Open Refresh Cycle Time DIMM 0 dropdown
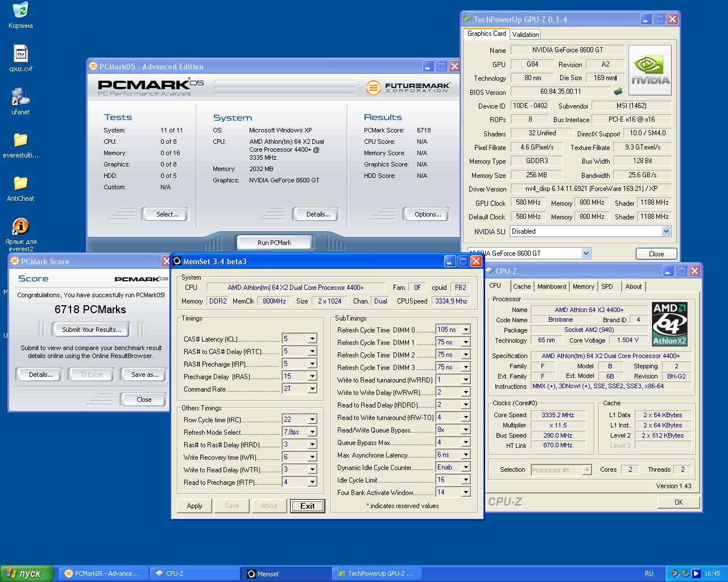The height and width of the screenshot is (582, 728). [x=466, y=330]
